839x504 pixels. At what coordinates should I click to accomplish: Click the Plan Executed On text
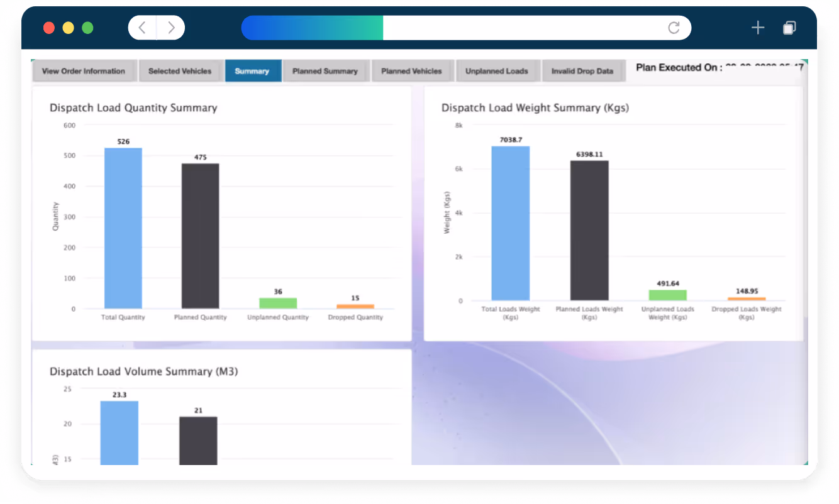point(679,67)
